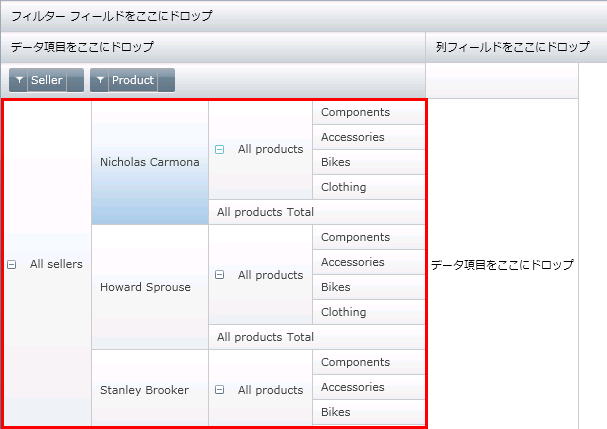The width and height of the screenshot is (607, 429).
Task: Select the Nicholas Carmona row header
Action: click(149, 162)
